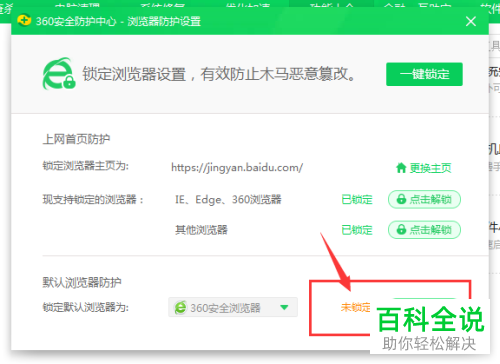Image resolution: width=500 pixels, height=364 pixels.
Task: Close the 浏览器防护设置 dialog
Action: pyautogui.click(x=471, y=21)
